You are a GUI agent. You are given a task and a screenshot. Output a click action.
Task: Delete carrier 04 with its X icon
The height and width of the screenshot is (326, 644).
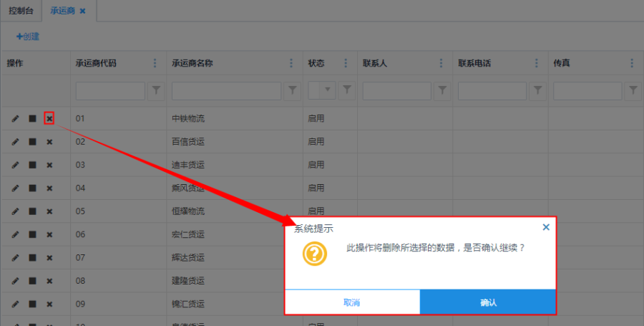point(49,188)
